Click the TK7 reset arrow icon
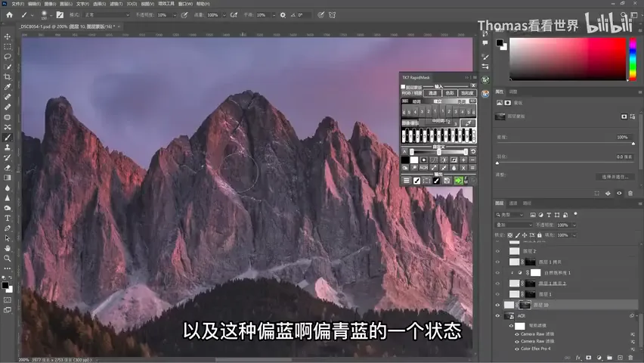 click(472, 152)
